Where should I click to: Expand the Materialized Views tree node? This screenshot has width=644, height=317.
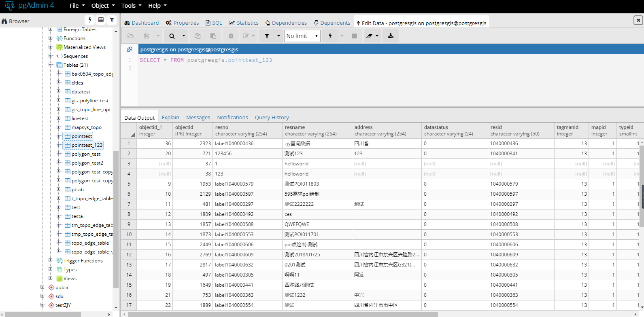point(51,47)
